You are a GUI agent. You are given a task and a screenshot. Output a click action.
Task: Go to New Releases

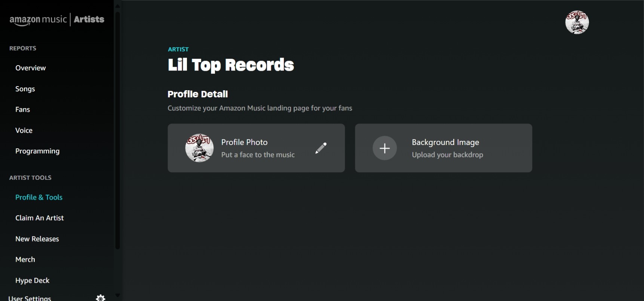point(37,239)
